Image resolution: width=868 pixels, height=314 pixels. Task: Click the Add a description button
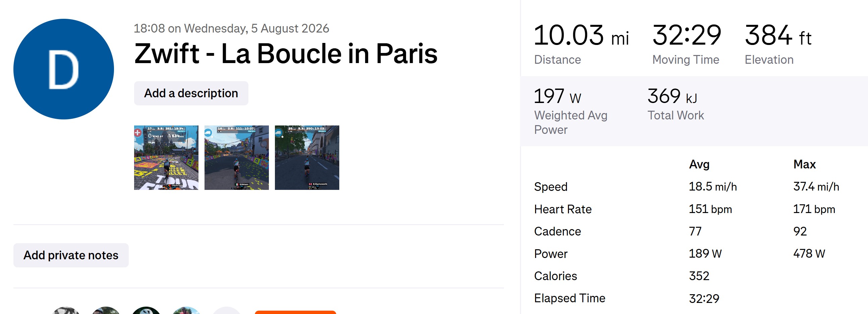(x=191, y=93)
